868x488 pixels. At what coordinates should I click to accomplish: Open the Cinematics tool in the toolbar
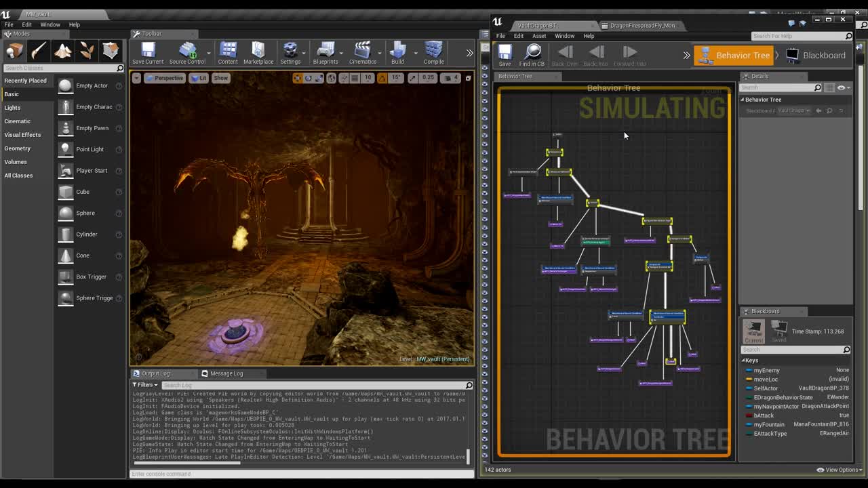[363, 51]
